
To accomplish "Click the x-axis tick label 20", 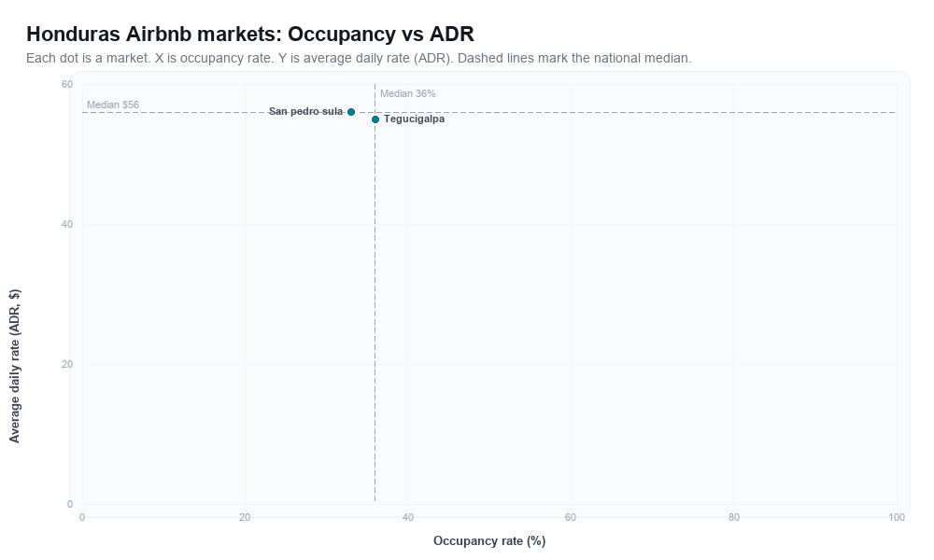I will pyautogui.click(x=245, y=518).
